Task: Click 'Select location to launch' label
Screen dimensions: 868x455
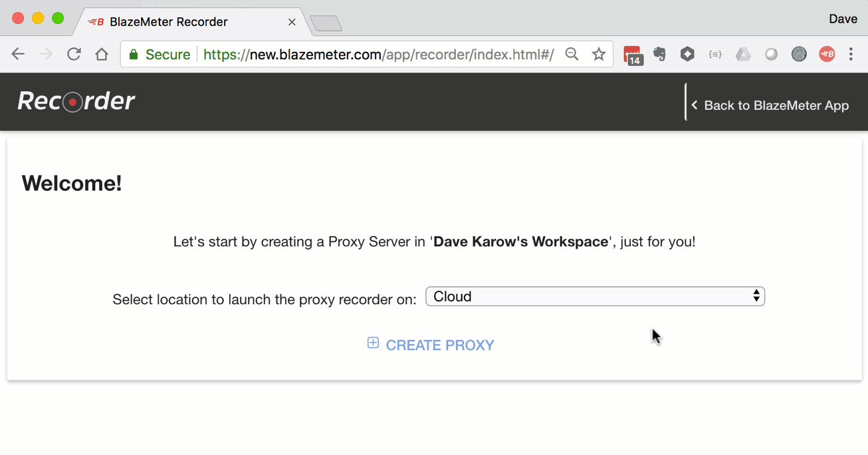Action: (x=265, y=299)
